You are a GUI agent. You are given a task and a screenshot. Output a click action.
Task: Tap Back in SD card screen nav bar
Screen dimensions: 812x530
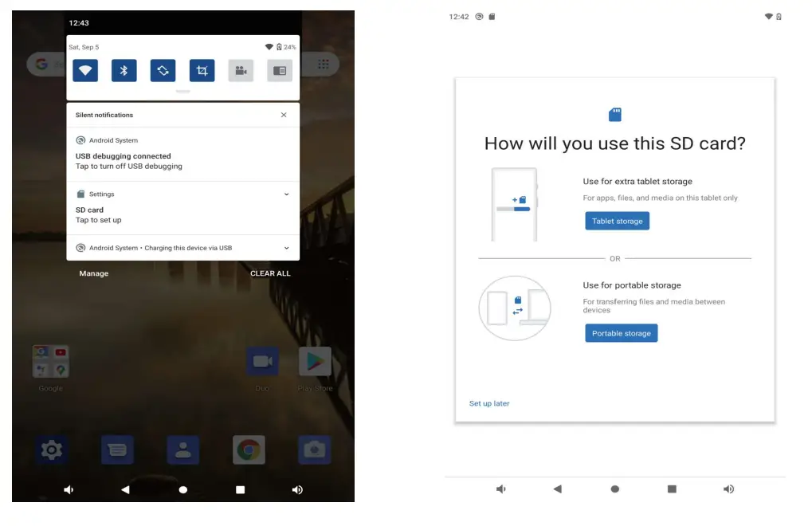point(558,489)
